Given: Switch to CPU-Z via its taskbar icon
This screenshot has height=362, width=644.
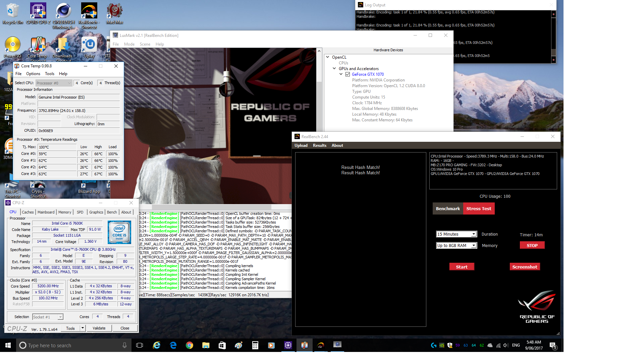Looking at the screenshot, I should 288,345.
